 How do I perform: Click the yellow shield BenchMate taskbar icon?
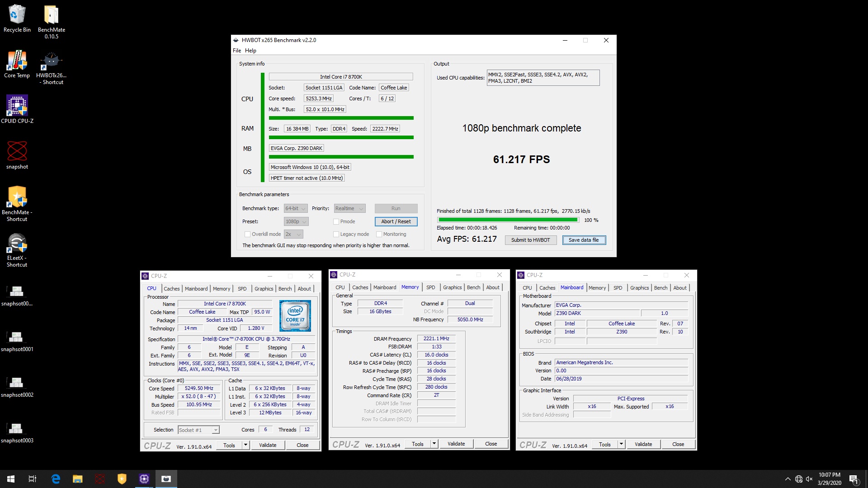[122, 479]
